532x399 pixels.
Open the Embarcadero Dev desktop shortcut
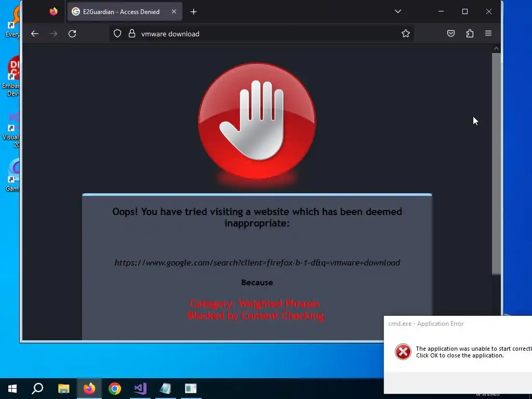click(10, 76)
